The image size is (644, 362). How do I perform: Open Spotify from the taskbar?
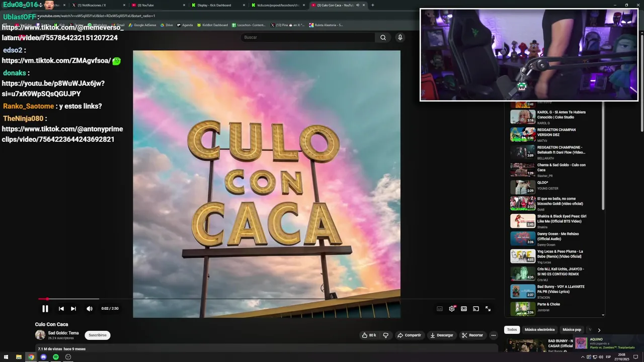point(56,357)
